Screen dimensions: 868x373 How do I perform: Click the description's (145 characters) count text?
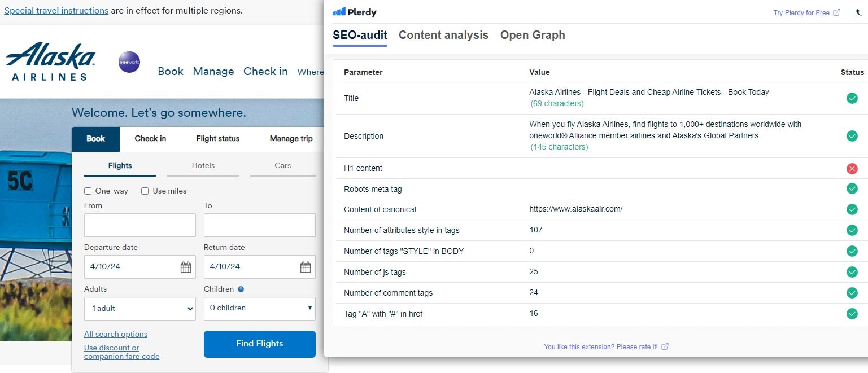point(559,147)
